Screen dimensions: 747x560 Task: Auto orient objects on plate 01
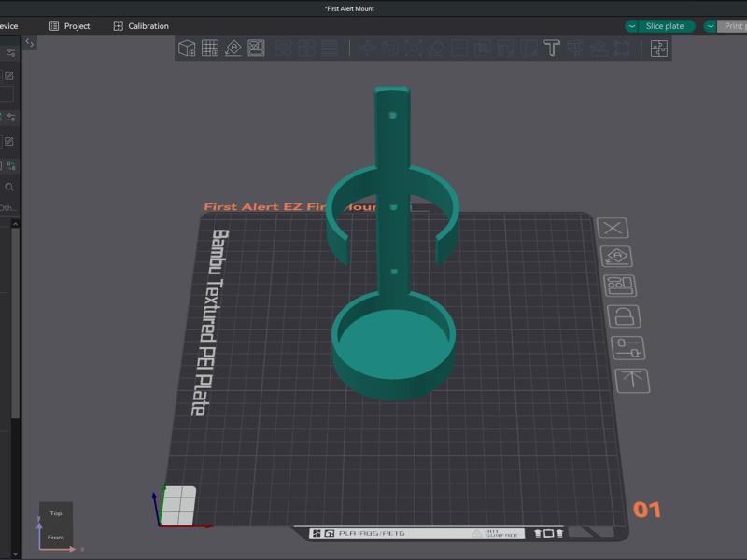[x=617, y=257]
